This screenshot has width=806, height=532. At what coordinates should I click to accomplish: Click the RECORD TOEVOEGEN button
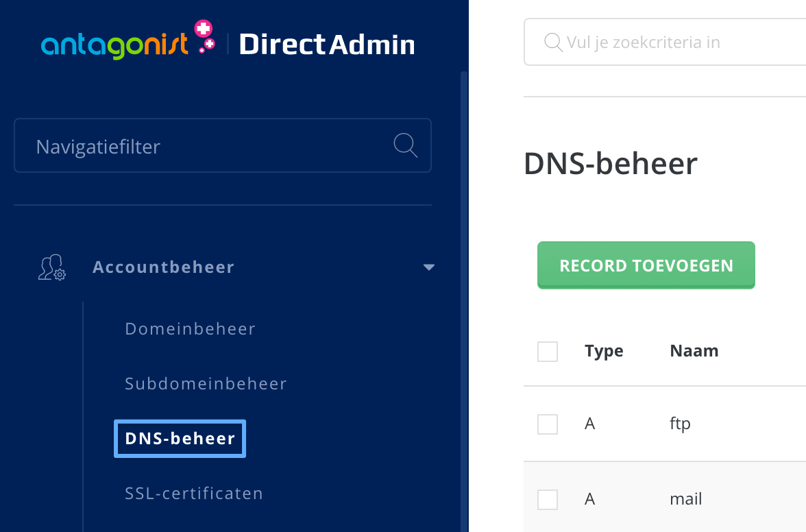(x=646, y=265)
